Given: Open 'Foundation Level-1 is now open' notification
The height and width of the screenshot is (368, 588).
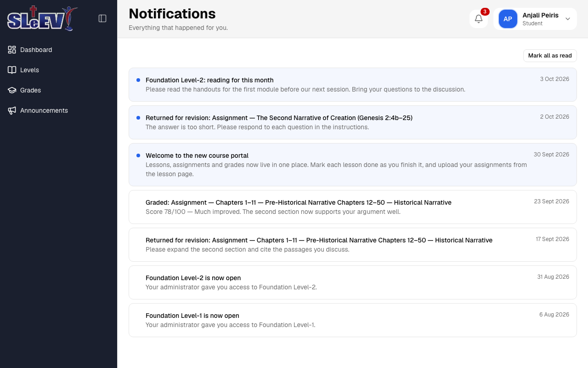Looking at the screenshot, I should 352,320.
